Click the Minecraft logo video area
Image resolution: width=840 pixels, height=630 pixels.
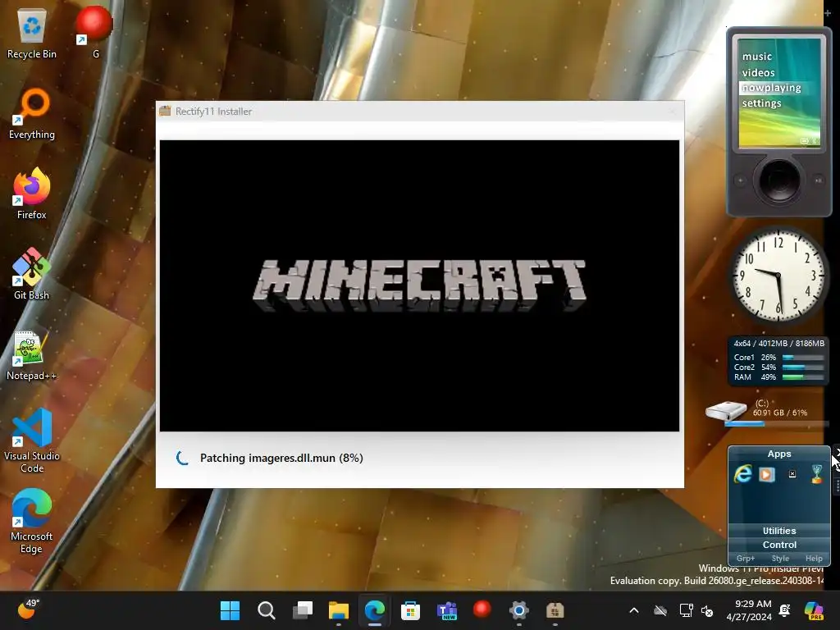coord(419,285)
